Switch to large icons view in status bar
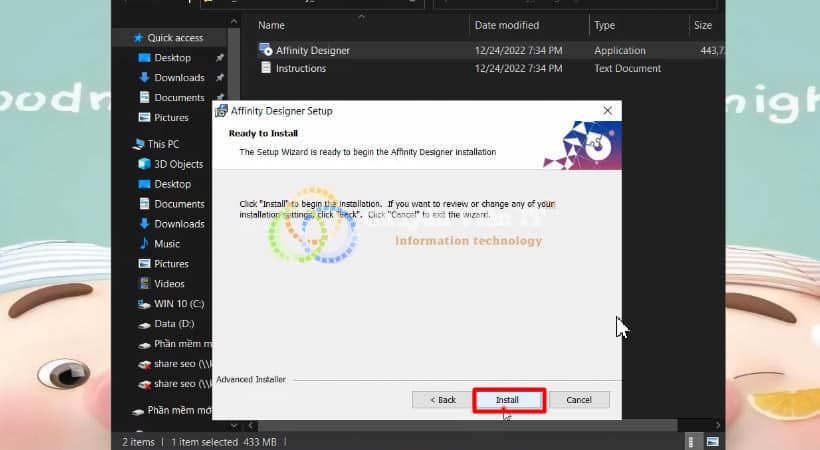 pyautogui.click(x=713, y=441)
